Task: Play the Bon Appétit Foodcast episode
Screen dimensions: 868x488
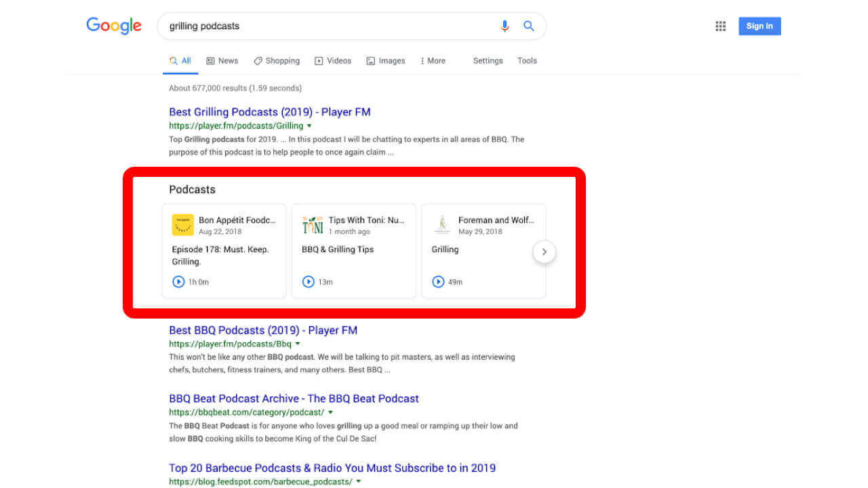Action: pyautogui.click(x=178, y=281)
